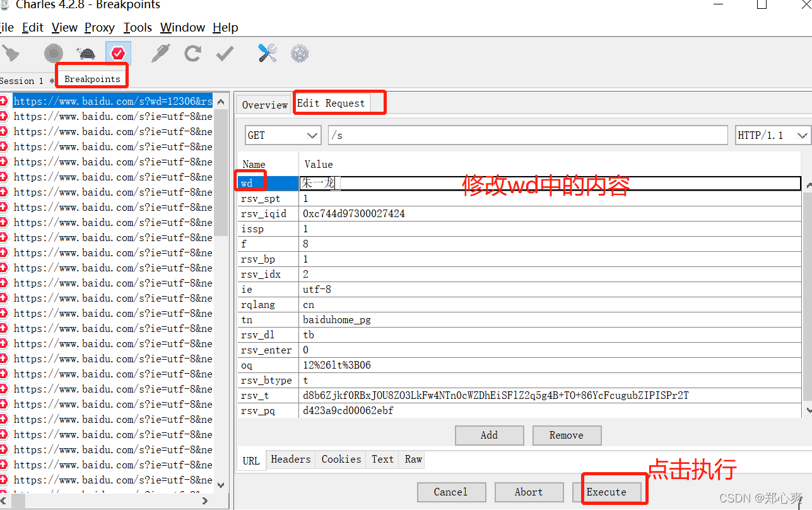Click the Cancel button
812x510 pixels.
click(x=451, y=492)
